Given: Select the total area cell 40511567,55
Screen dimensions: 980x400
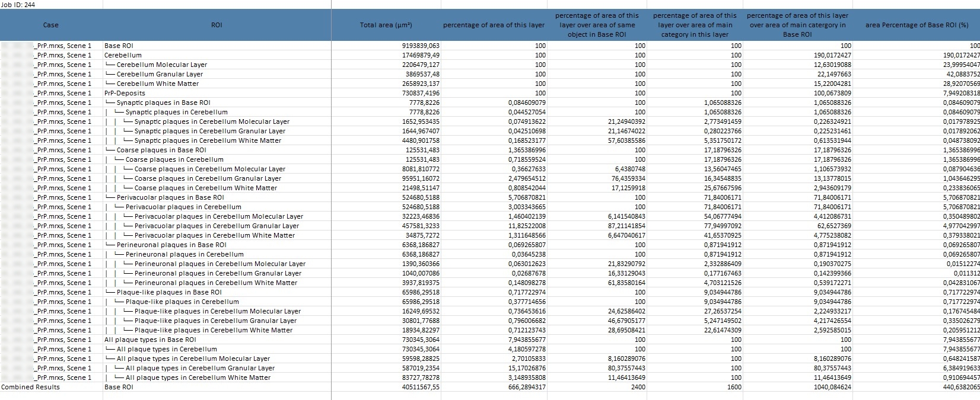Looking at the screenshot, I should pos(419,387).
